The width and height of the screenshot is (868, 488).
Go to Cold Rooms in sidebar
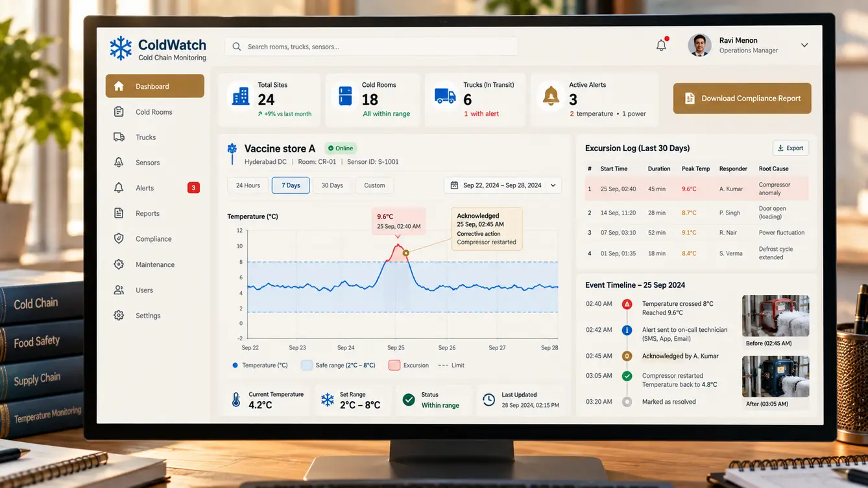pos(155,112)
